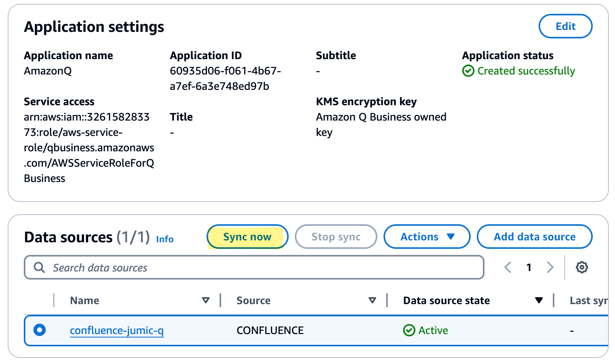Click the Sync now button

coord(247,237)
